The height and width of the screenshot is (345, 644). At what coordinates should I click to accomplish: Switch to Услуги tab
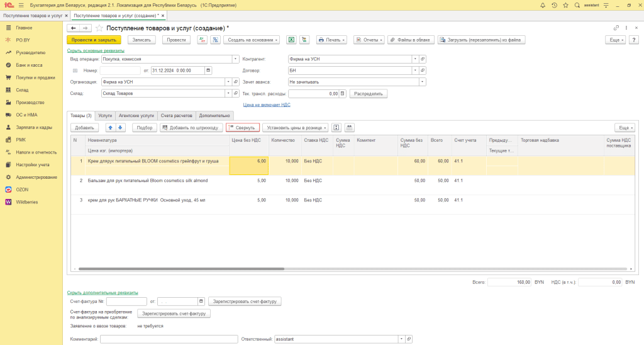click(105, 116)
